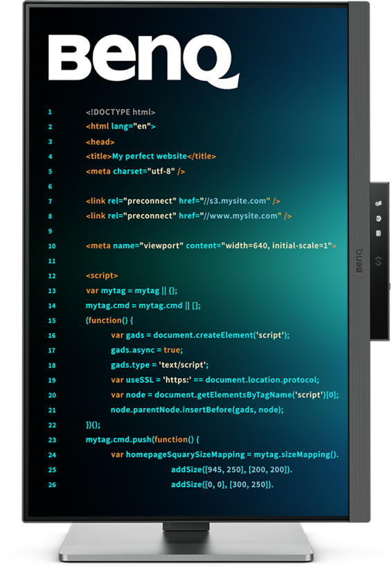This screenshot has width=392, height=568.
Task: Click the opening <script> tag
Action: pos(102,275)
